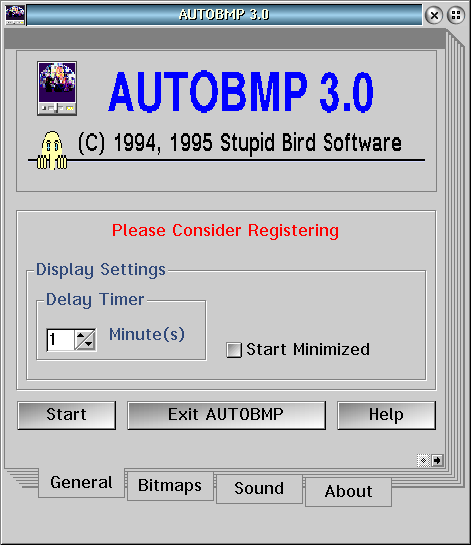Click the Please Consider Registering text
This screenshot has width=471, height=545.
click(225, 231)
